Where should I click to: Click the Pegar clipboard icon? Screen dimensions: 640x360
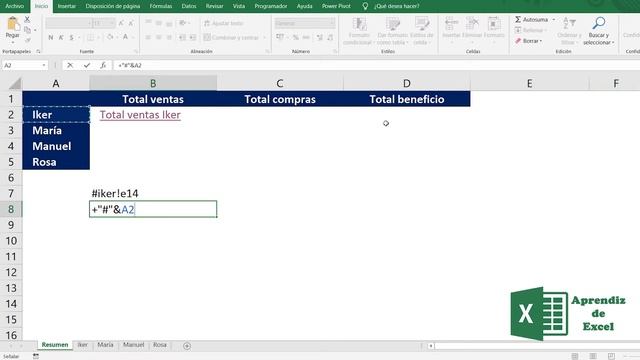pyautogui.click(x=13, y=24)
